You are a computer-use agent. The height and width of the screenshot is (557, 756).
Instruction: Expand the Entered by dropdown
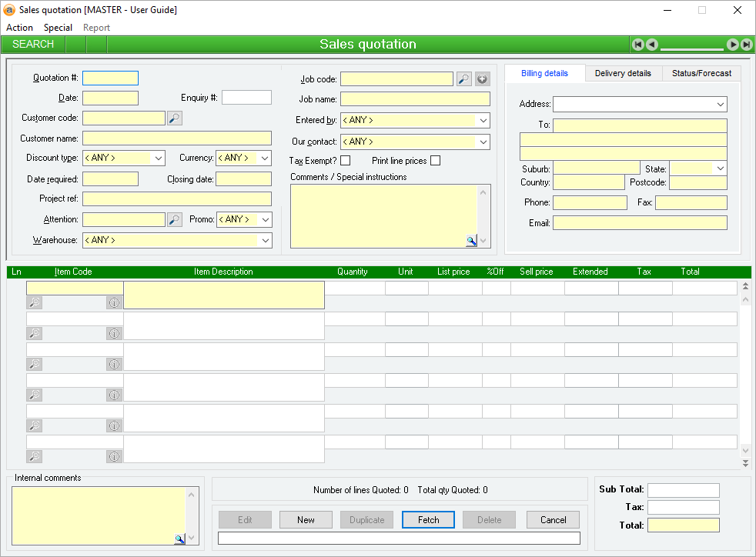tap(483, 121)
